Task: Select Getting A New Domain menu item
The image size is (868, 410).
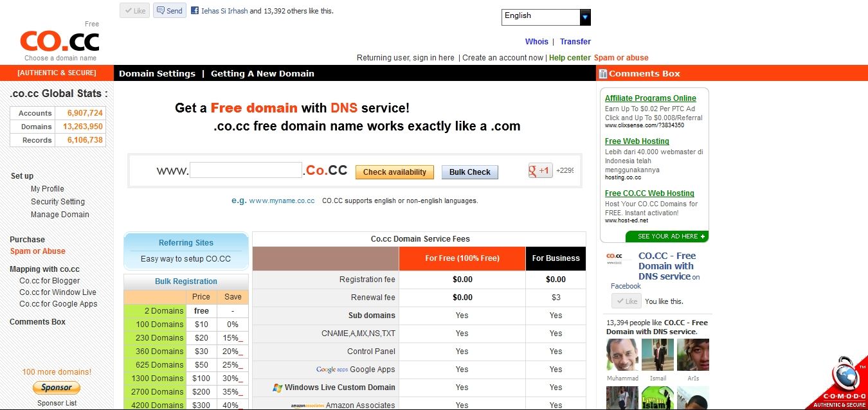Action: click(x=262, y=73)
